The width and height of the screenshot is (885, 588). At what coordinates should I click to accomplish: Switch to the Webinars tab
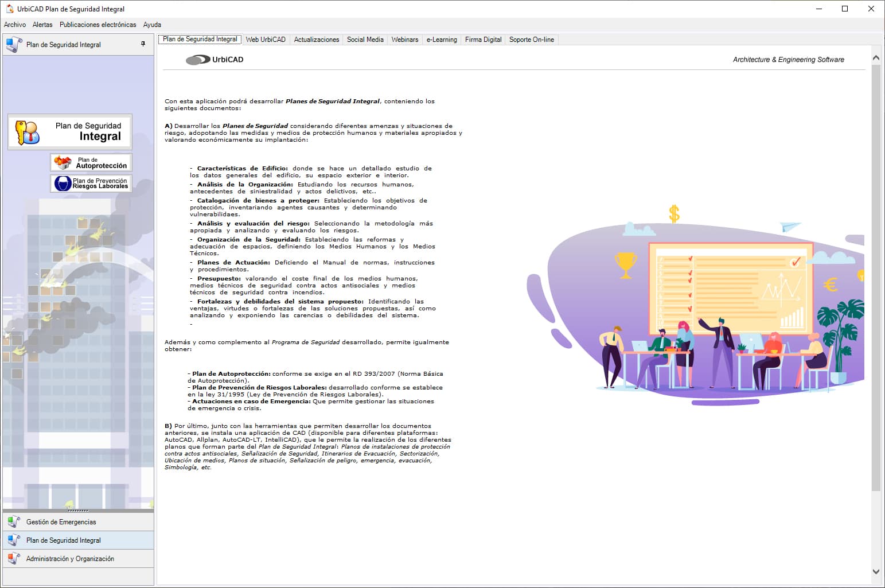pyautogui.click(x=405, y=40)
